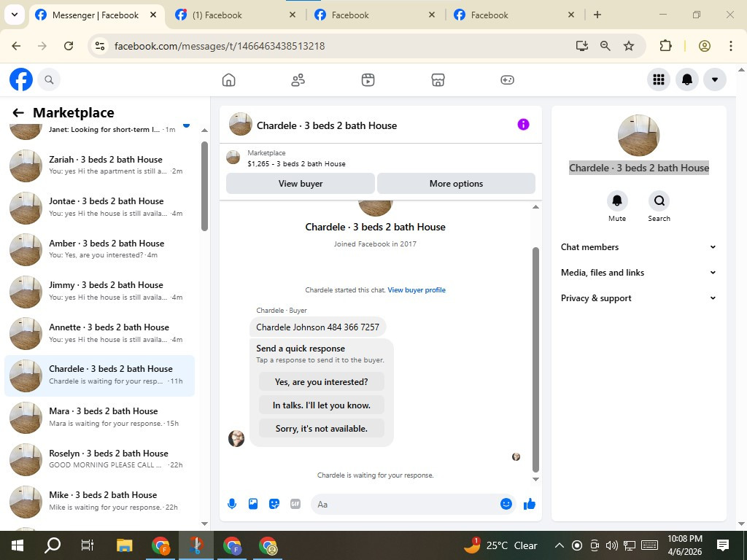Open the tab search dropdown arrow
Image resolution: width=747 pixels, height=560 pixels.
pos(15,15)
